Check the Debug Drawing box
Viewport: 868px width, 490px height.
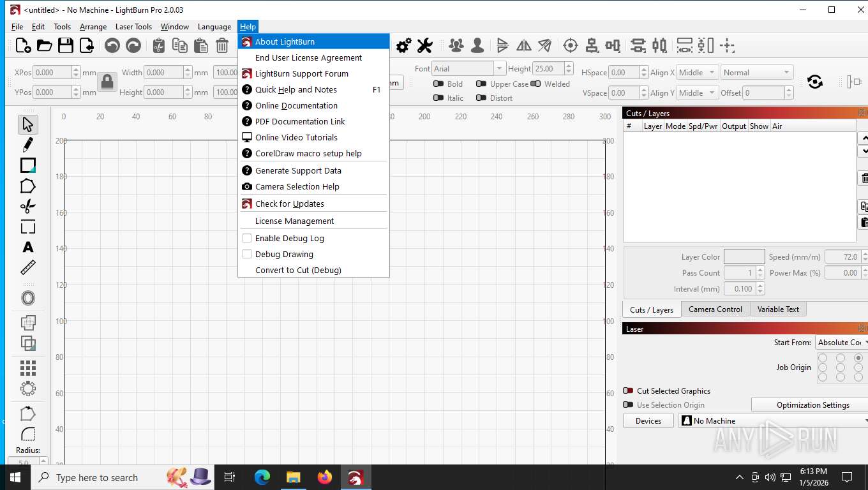coord(247,254)
